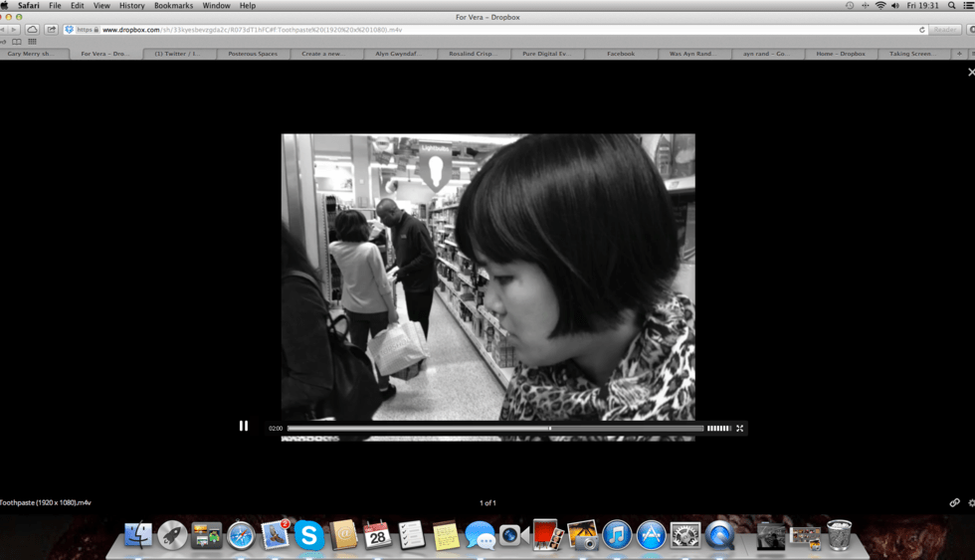The height and width of the screenshot is (560, 975).
Task: Open the Bookmarks menu
Action: point(173,6)
